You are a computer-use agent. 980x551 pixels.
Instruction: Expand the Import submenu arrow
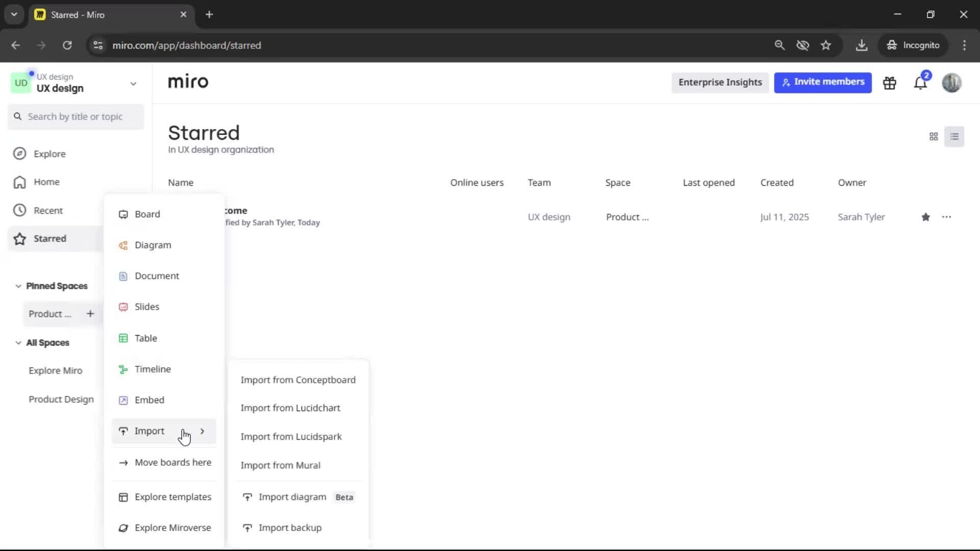click(203, 432)
